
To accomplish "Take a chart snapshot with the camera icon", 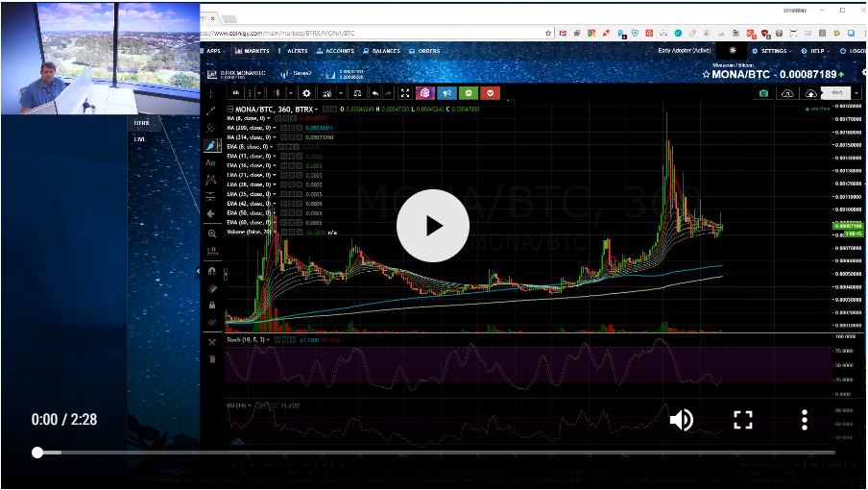I will 764,93.
